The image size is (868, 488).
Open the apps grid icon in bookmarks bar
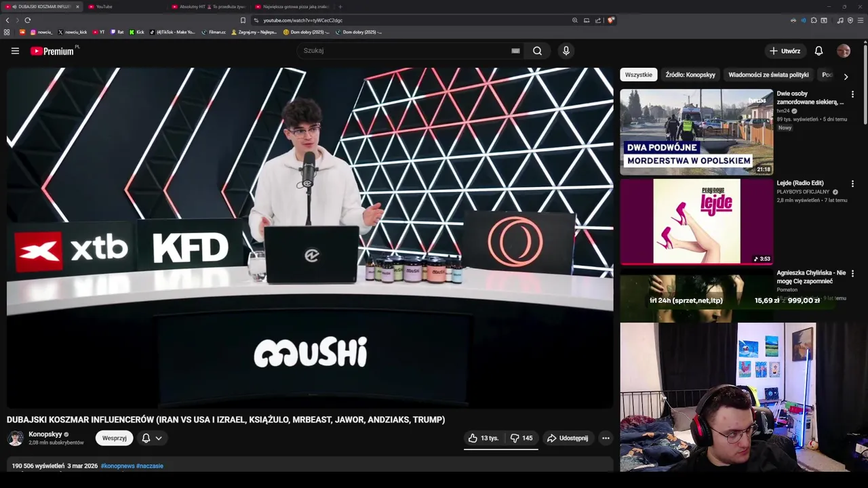[x=7, y=32]
